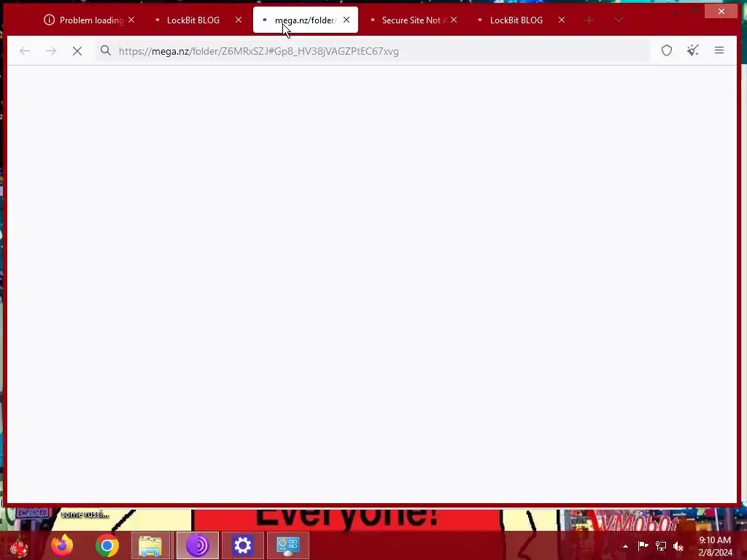Close the browser window
The height and width of the screenshot is (560, 747).
[721, 11]
